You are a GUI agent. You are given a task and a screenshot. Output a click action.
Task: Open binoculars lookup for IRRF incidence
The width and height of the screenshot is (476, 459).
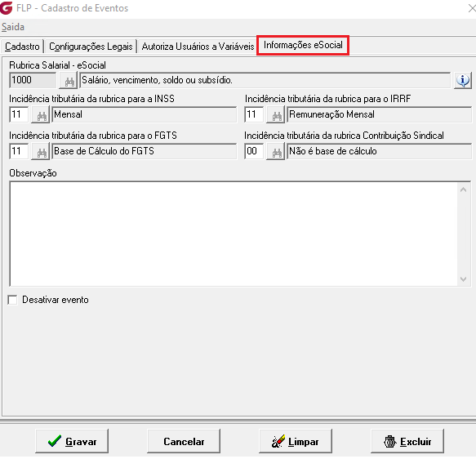pos(276,115)
